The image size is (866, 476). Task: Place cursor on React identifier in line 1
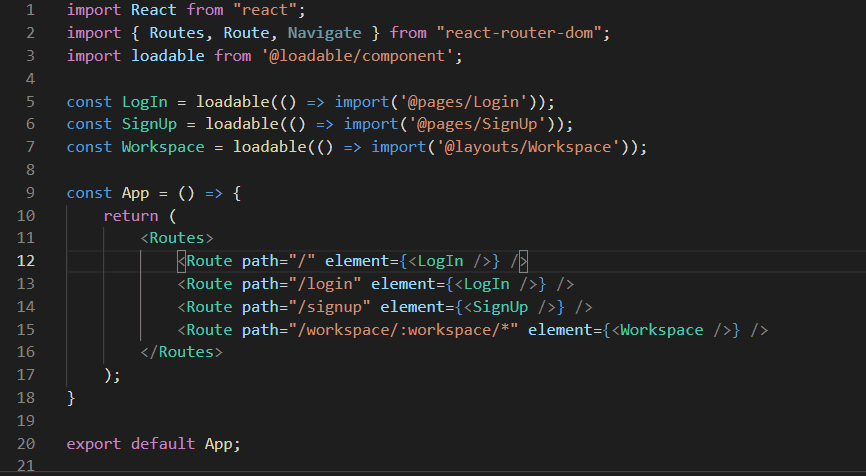[154, 10]
